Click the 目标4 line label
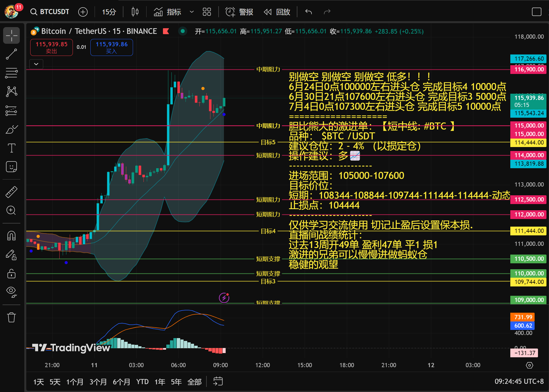This screenshot has height=392, width=549. pyautogui.click(x=268, y=231)
